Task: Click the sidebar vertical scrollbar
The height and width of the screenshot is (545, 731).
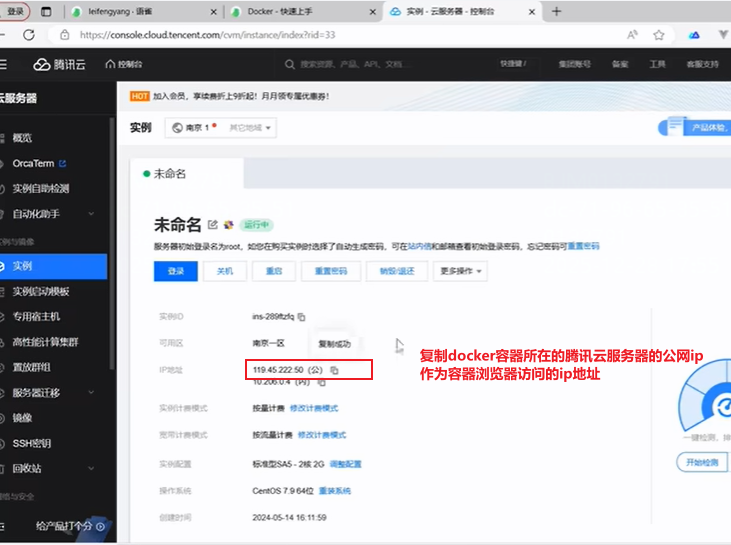Action: (x=112, y=242)
